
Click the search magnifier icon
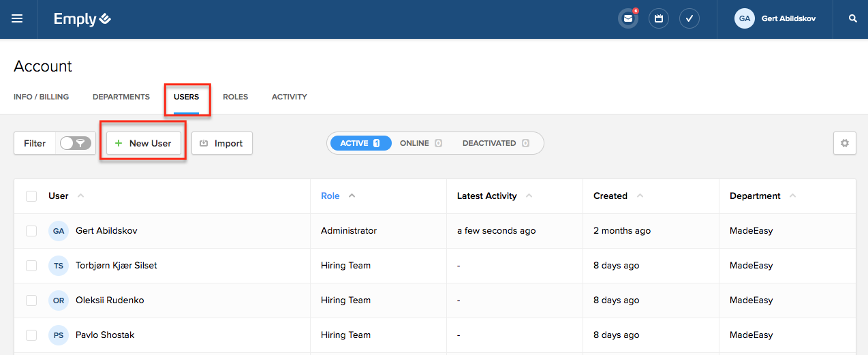pyautogui.click(x=852, y=19)
